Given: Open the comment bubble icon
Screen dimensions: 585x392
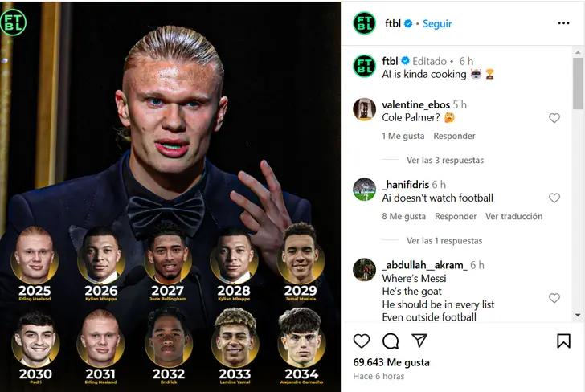Looking at the screenshot, I should [x=391, y=341].
